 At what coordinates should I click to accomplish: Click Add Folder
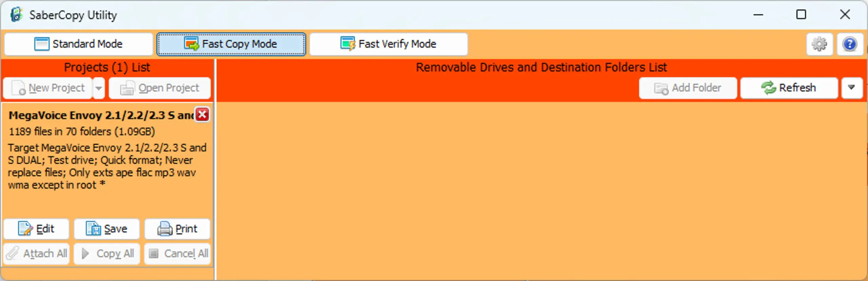tap(688, 88)
